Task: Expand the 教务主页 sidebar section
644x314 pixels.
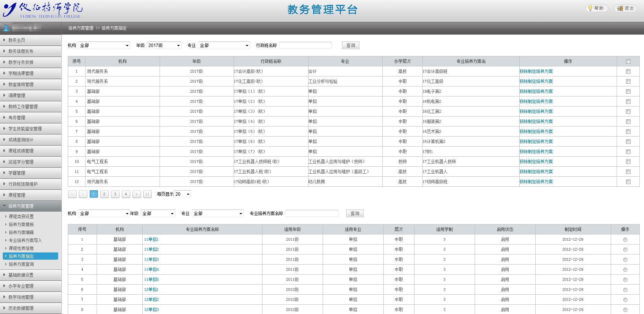Action: [x=30, y=40]
